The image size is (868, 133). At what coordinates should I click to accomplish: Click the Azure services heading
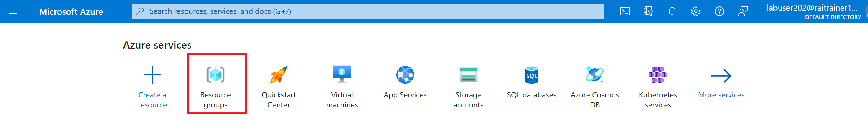tap(157, 45)
